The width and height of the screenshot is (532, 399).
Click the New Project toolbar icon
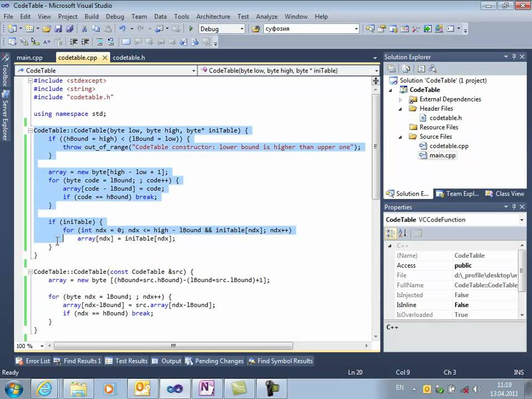[x=12, y=29]
